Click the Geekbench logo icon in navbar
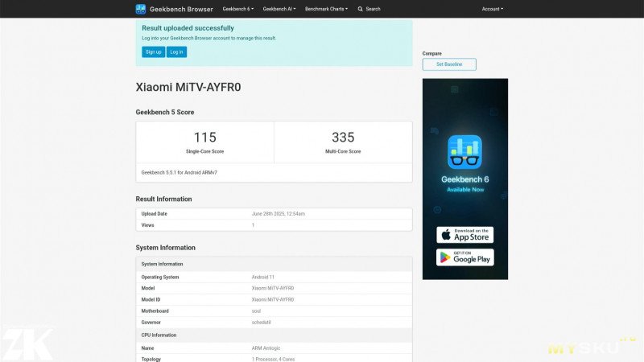 (x=140, y=9)
